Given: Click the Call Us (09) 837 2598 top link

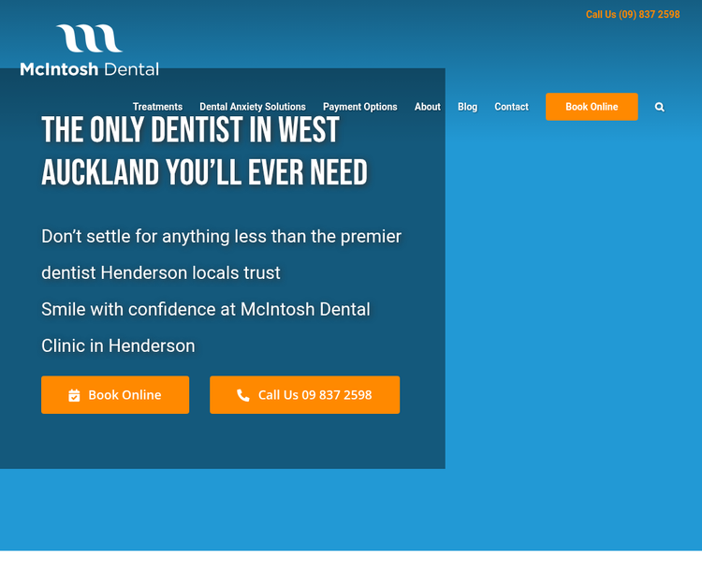Looking at the screenshot, I should pos(633,14).
